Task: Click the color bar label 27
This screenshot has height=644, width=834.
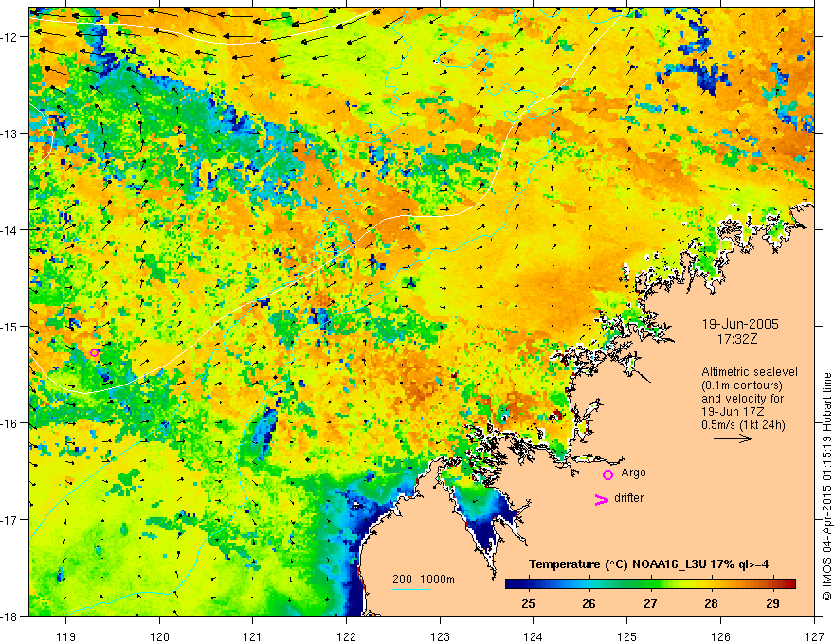Action: click(x=650, y=603)
